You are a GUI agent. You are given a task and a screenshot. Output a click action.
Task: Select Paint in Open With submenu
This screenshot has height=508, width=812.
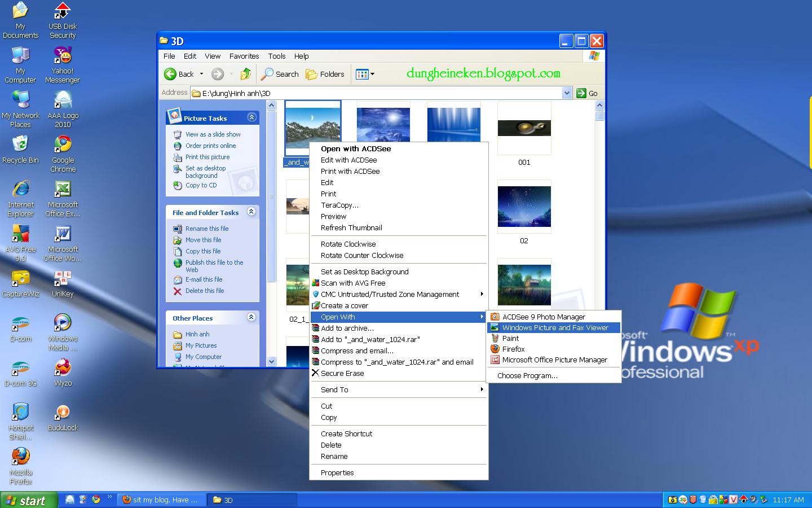(x=553, y=338)
